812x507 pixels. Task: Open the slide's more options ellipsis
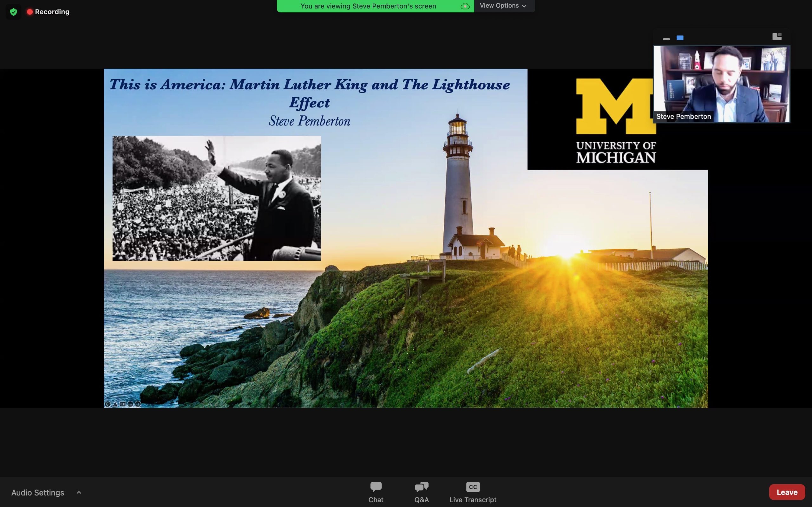pos(131,404)
